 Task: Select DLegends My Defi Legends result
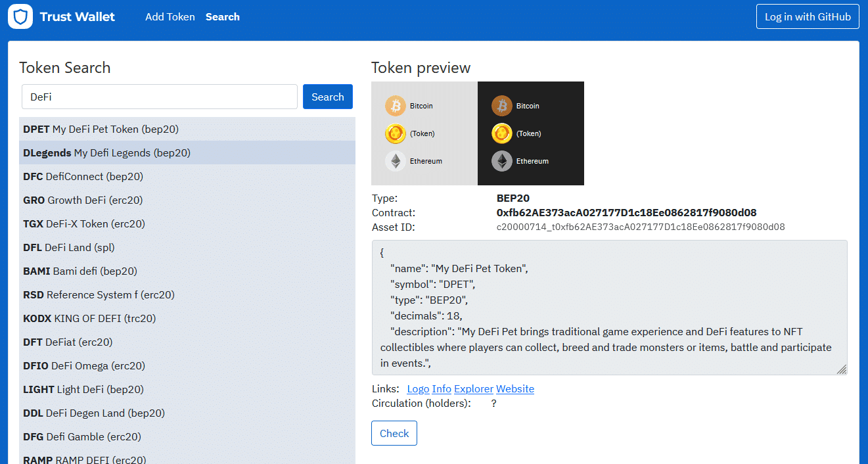click(x=187, y=153)
